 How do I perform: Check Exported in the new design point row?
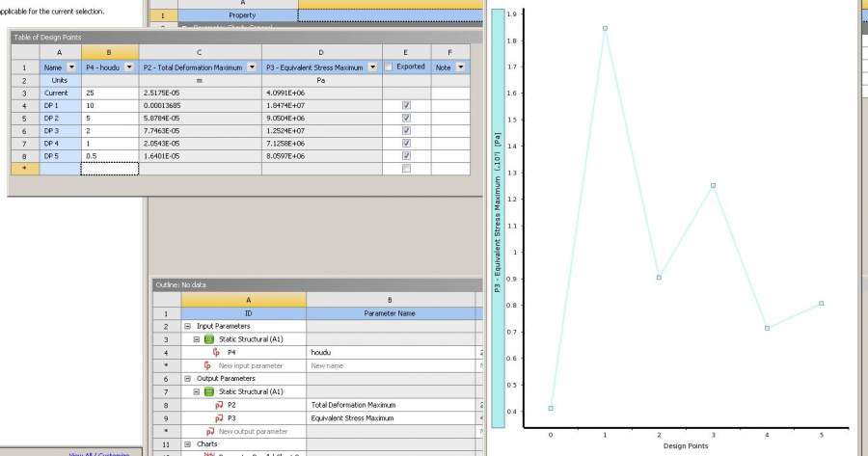tap(406, 169)
